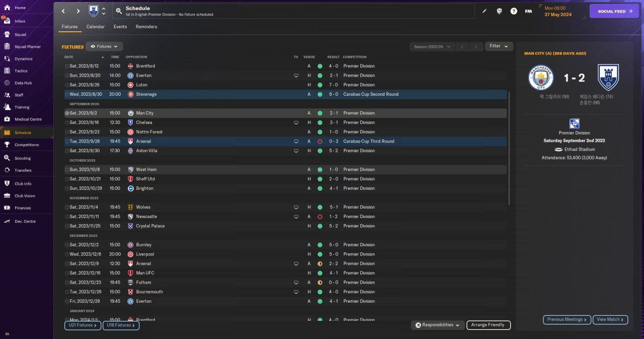Click the fixtures list scrollbar
644x339 pixels.
coord(510,148)
